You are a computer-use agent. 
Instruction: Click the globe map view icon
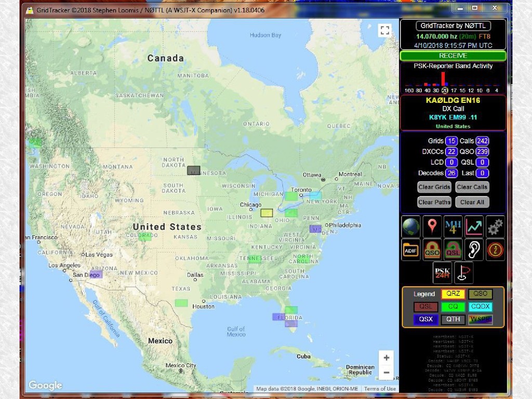pyautogui.click(x=411, y=227)
